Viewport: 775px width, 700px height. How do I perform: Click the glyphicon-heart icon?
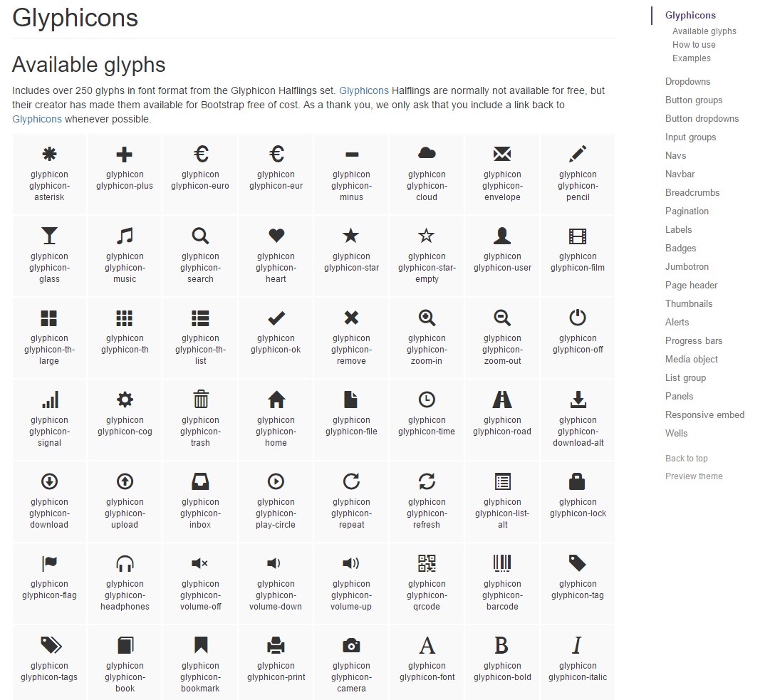click(275, 236)
